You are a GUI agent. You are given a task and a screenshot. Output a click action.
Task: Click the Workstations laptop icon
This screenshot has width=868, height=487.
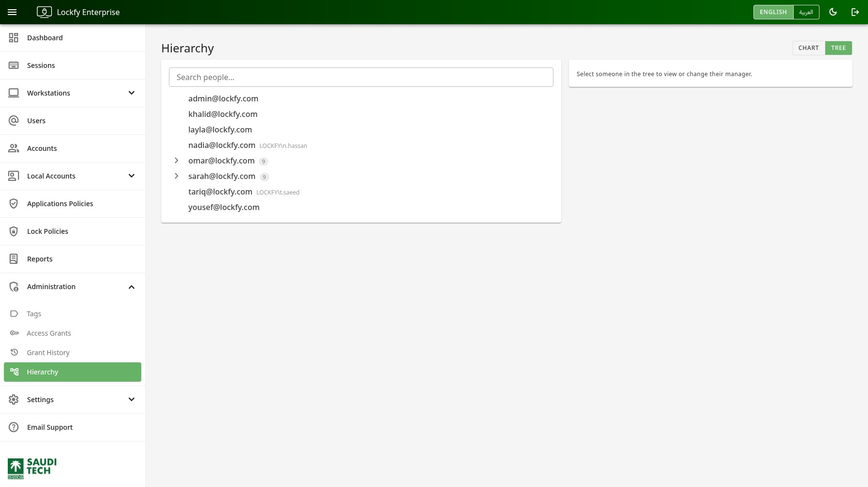[14, 93]
